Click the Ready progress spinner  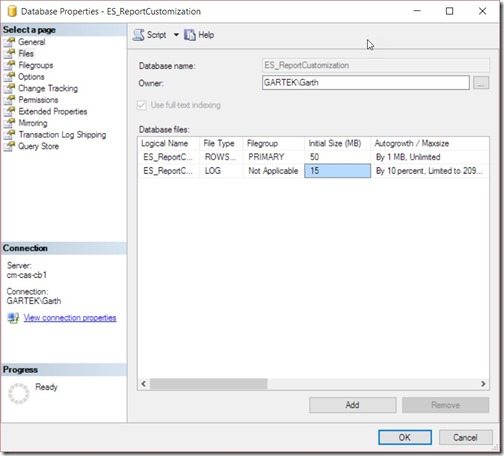tap(19, 393)
